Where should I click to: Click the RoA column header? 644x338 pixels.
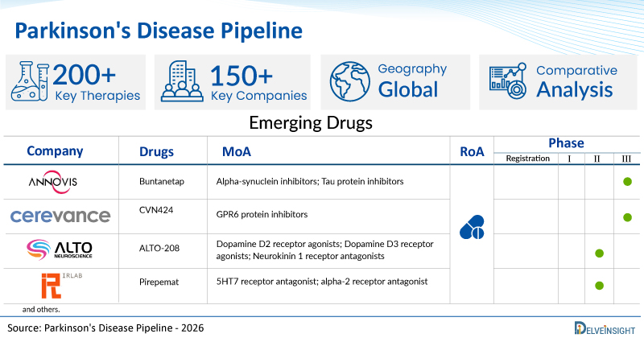point(472,152)
